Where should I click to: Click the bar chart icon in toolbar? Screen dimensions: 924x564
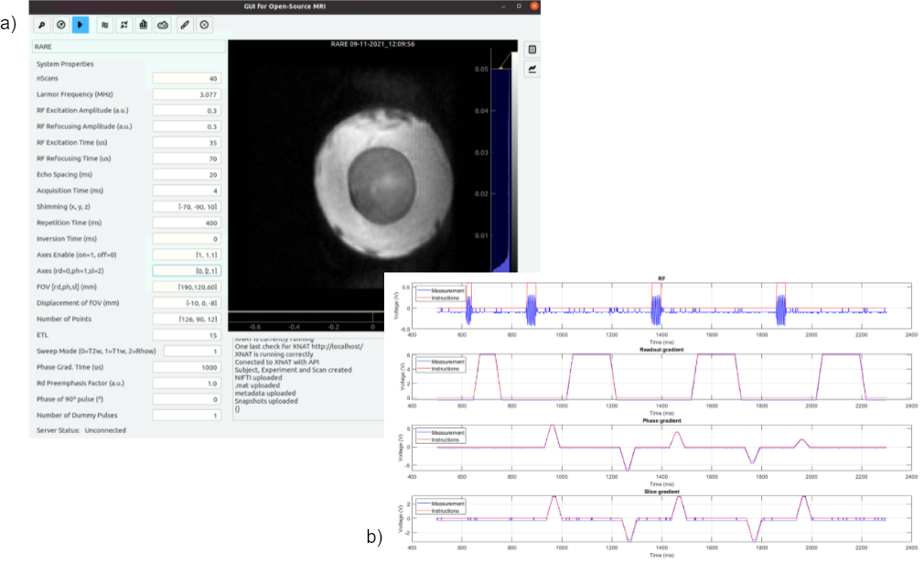tap(144, 25)
